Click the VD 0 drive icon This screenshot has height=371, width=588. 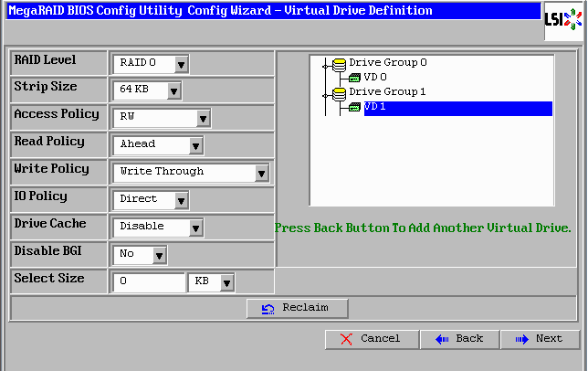pos(354,78)
